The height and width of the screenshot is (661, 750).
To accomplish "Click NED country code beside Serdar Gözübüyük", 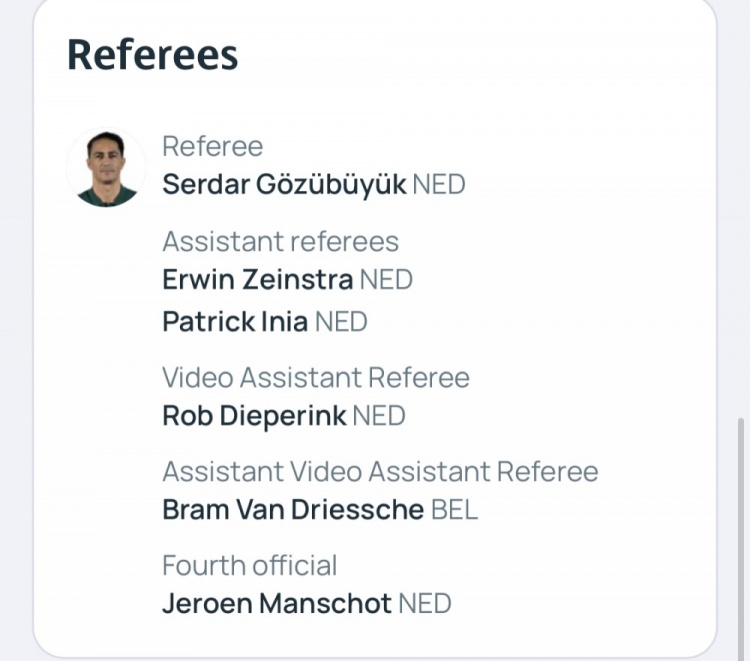I will pos(439,185).
